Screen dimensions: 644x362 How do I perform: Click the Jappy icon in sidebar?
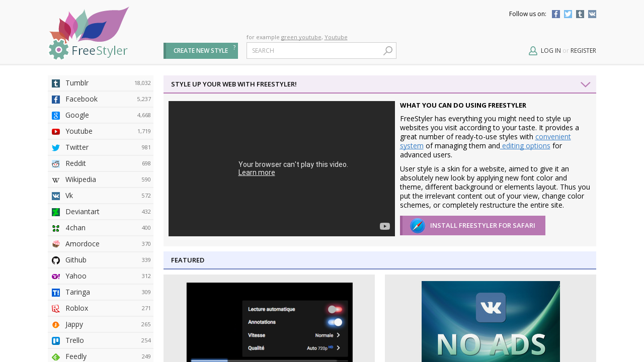(x=56, y=325)
